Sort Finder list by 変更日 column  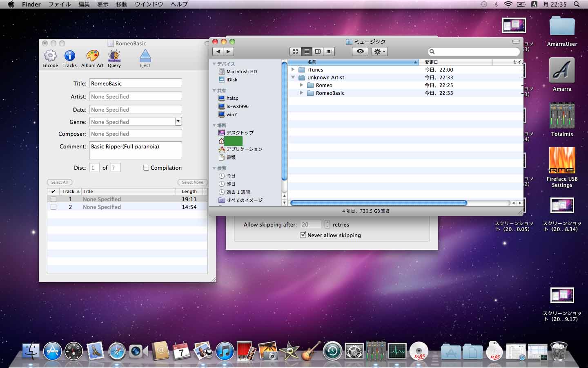click(457, 62)
